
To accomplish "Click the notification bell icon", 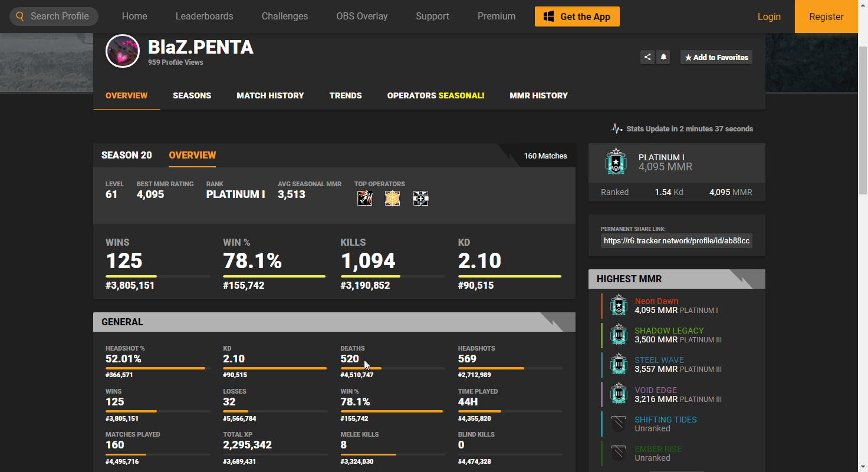I will [x=663, y=57].
